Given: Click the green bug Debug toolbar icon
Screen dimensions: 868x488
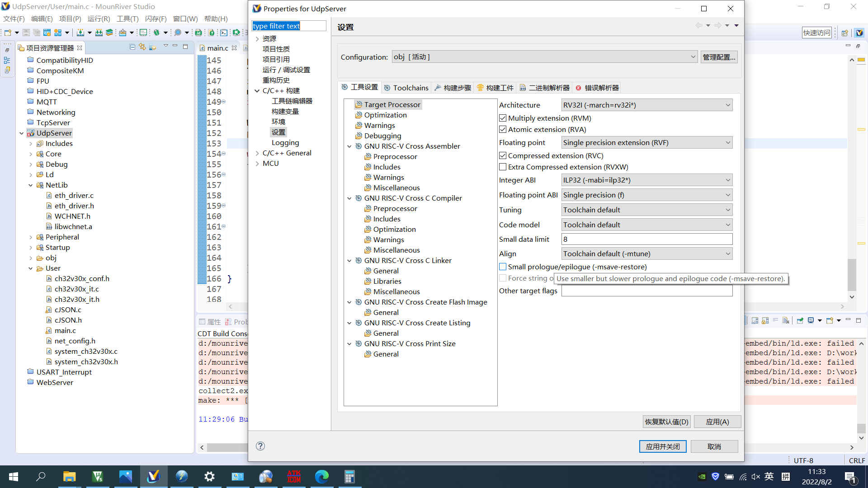Looking at the screenshot, I should pos(156,33).
